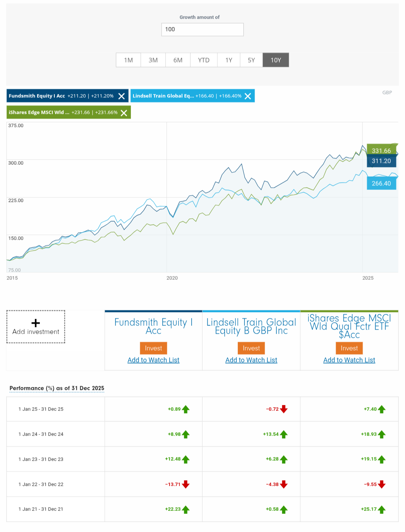Select the 5Y time range
The image size is (405, 532).
point(251,60)
